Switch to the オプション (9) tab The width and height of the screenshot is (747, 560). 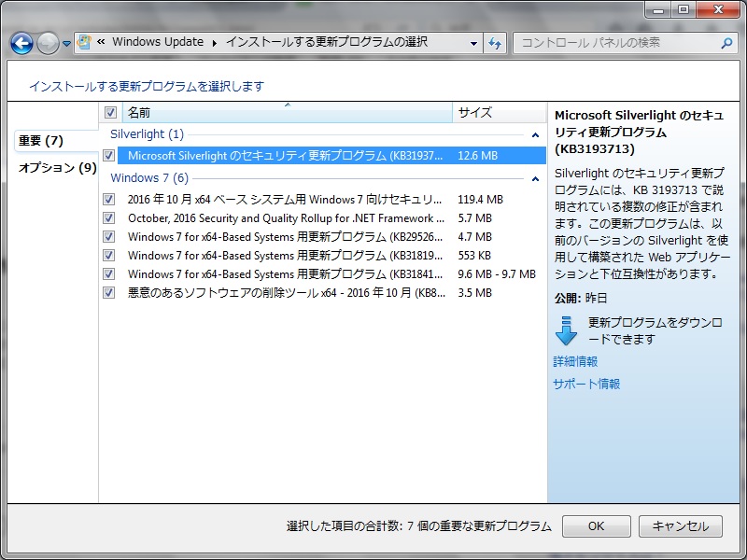[x=57, y=168]
